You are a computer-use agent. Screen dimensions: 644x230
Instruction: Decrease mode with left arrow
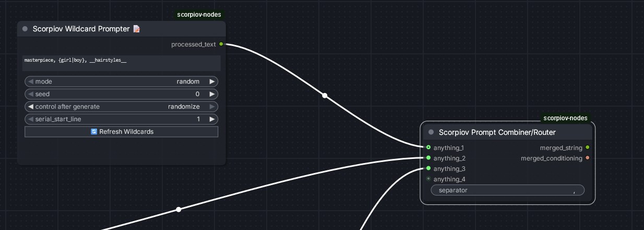30,82
